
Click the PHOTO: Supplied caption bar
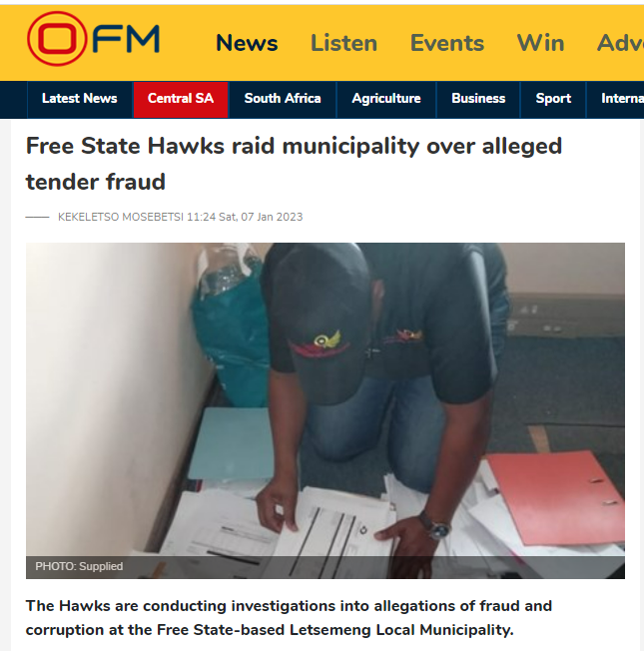(x=325, y=567)
